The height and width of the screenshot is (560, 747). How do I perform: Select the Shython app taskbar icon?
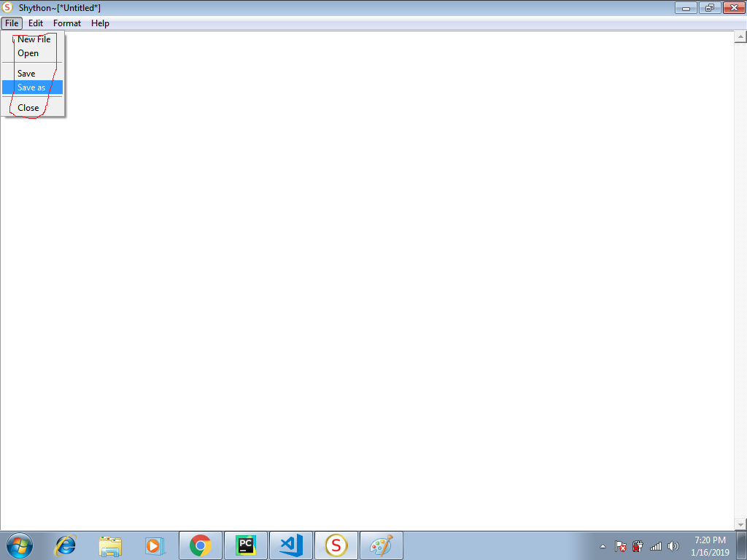[336, 545]
